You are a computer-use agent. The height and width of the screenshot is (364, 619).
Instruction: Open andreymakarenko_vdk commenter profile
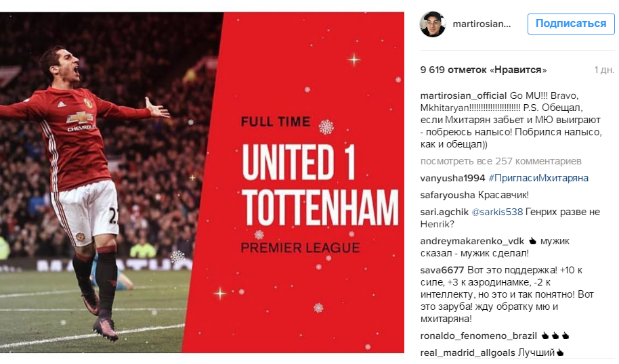click(x=472, y=241)
